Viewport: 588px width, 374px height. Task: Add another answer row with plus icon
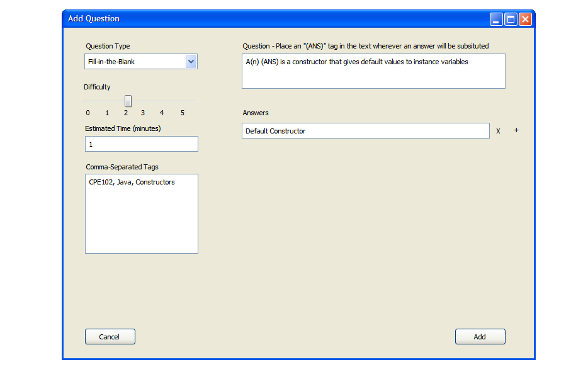coord(516,130)
